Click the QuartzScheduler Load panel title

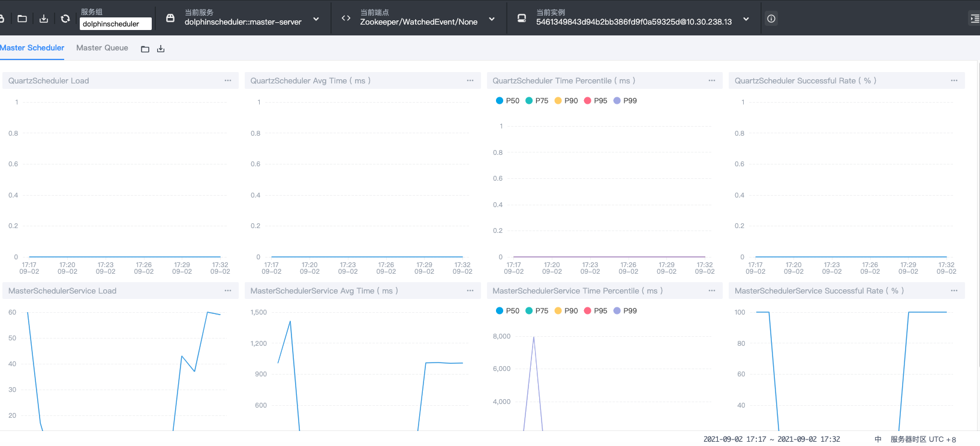pyautogui.click(x=49, y=81)
